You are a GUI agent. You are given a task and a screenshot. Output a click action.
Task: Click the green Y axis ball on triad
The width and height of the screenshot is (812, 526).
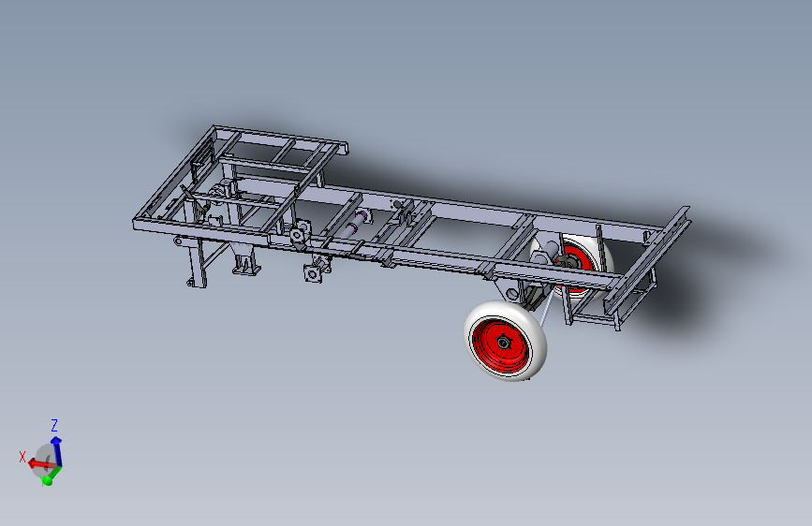47,481
